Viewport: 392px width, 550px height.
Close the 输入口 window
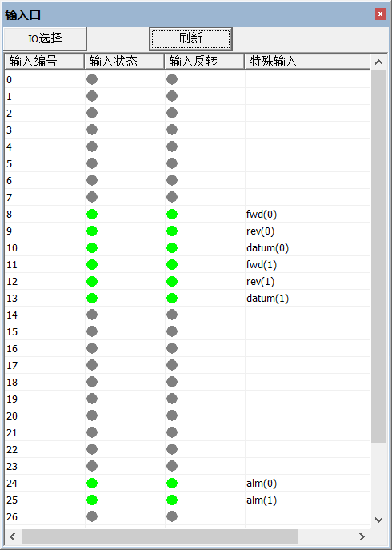[x=381, y=14]
